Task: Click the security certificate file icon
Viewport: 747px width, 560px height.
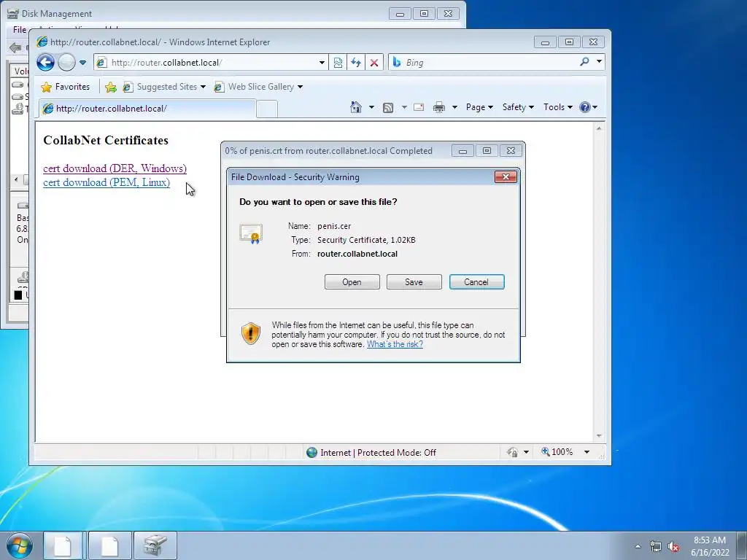Action: [x=251, y=233]
